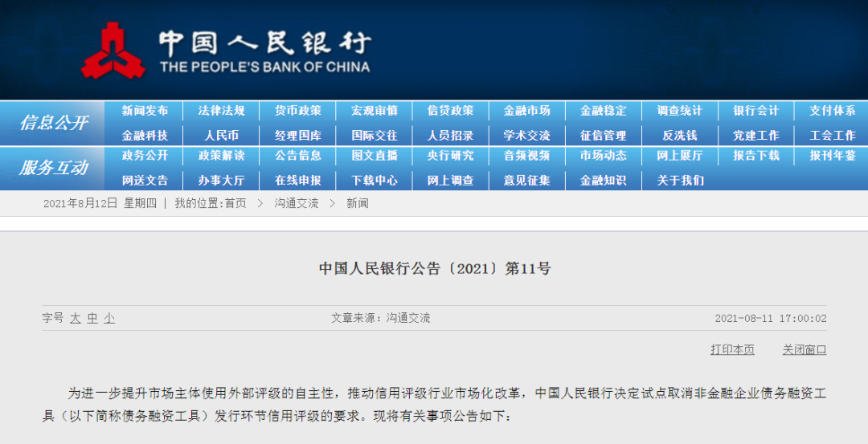
Task: Click the 新闻 breadcrumb link
Action: [357, 203]
